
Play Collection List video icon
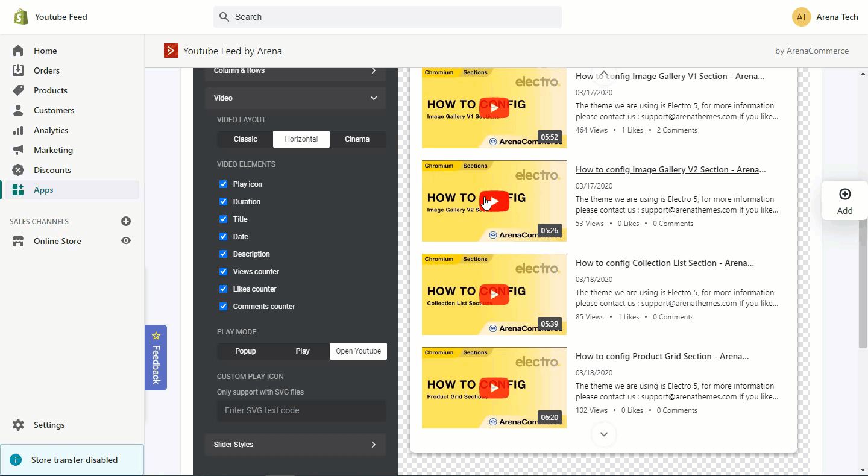[x=494, y=295]
